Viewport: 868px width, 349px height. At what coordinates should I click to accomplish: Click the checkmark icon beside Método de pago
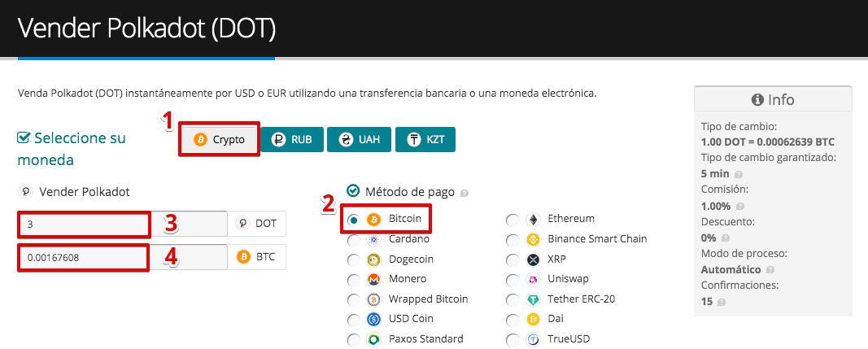coord(352,190)
